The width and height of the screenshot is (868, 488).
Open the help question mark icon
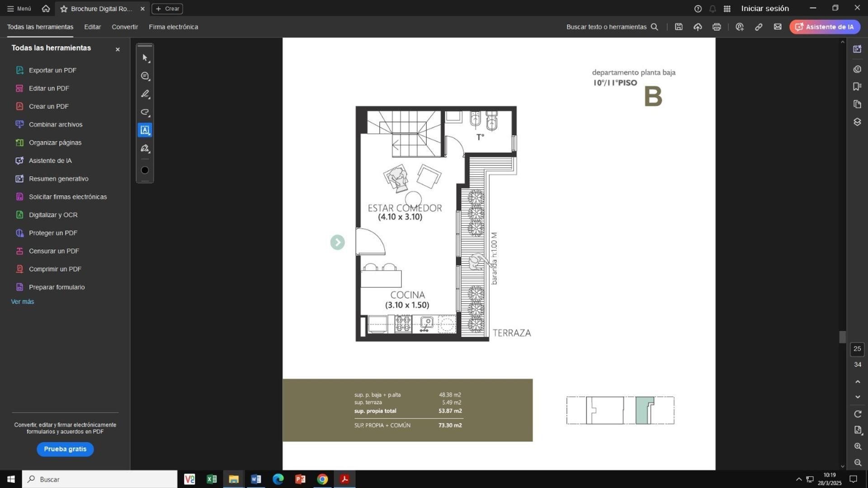698,9
